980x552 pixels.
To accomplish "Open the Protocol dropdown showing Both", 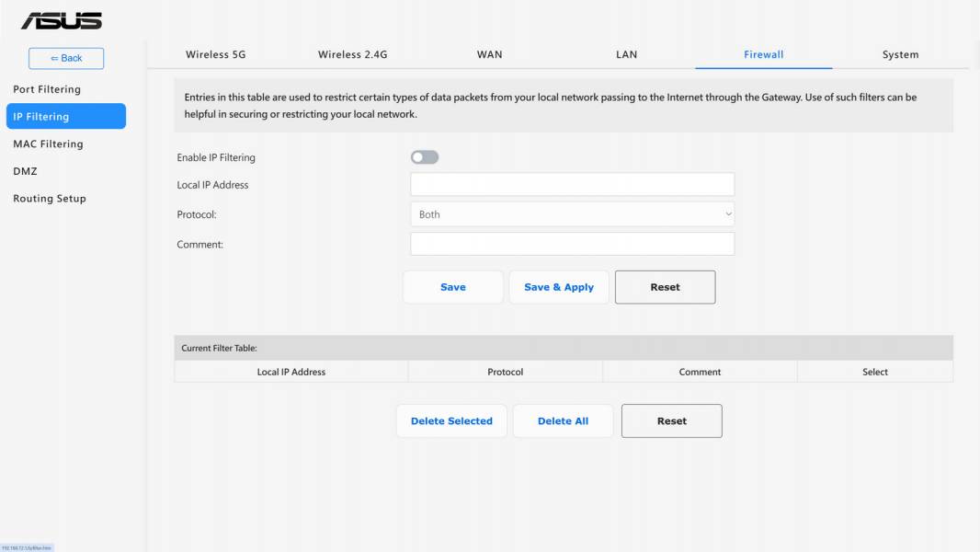I will pyautogui.click(x=573, y=214).
